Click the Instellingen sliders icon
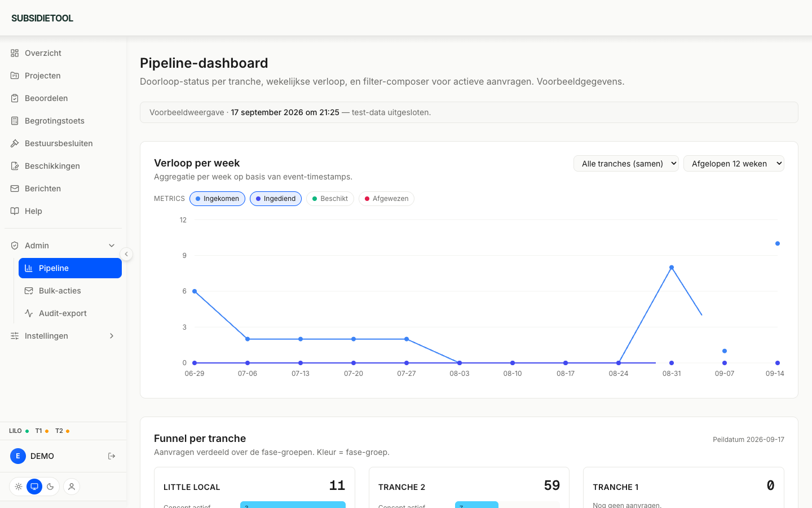The height and width of the screenshot is (508, 812). point(15,336)
